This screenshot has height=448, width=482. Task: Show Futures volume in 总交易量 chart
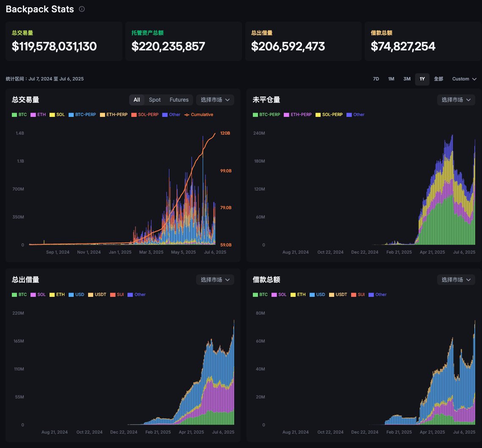pyautogui.click(x=179, y=100)
